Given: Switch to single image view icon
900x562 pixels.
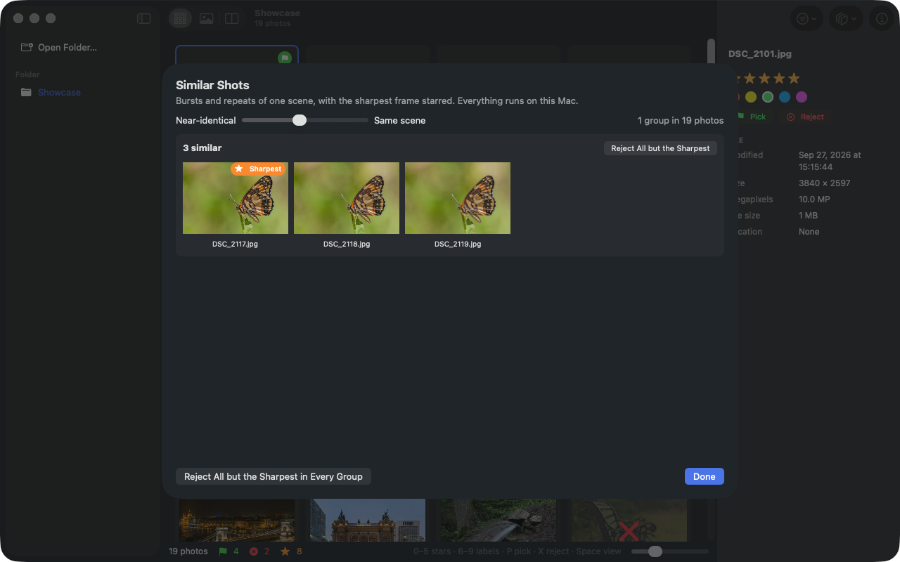Looking at the screenshot, I should click(x=206, y=18).
